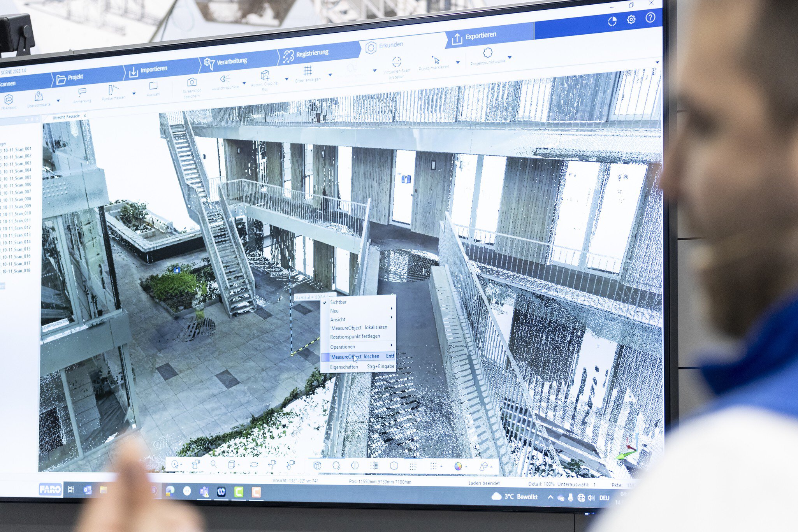798x532 pixels.
Task: Open the Projektpunktwolke tool
Action: coord(488,56)
